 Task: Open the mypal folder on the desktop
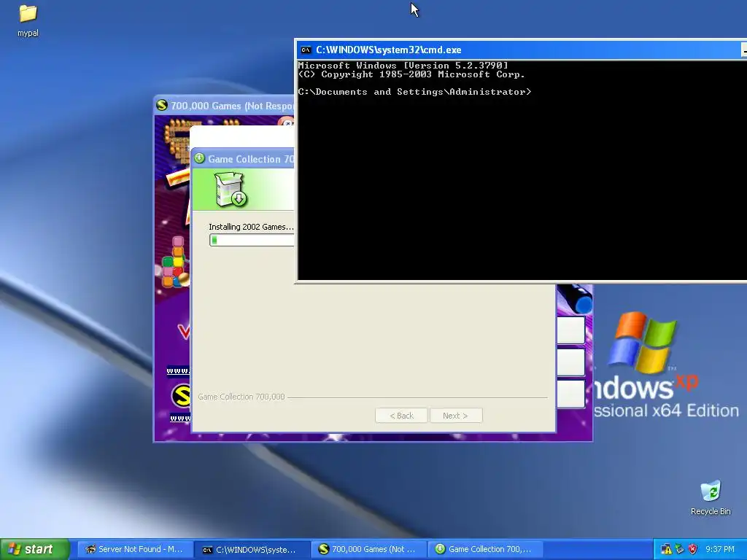[28, 20]
